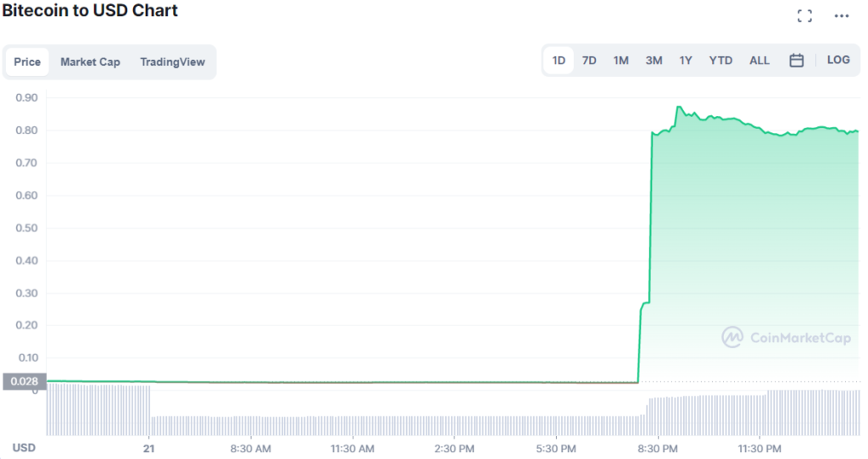
Task: Select the YTD time range
Action: click(721, 60)
